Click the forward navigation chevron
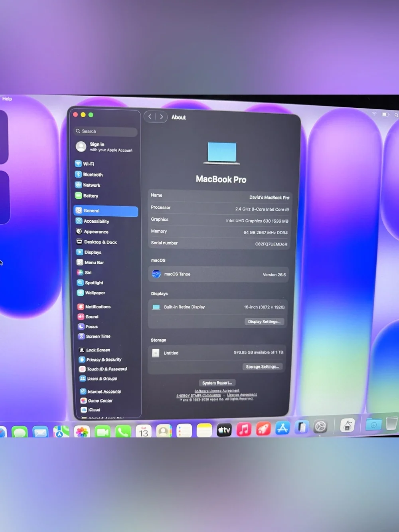Screen dimensions: 399x532 tap(161, 117)
